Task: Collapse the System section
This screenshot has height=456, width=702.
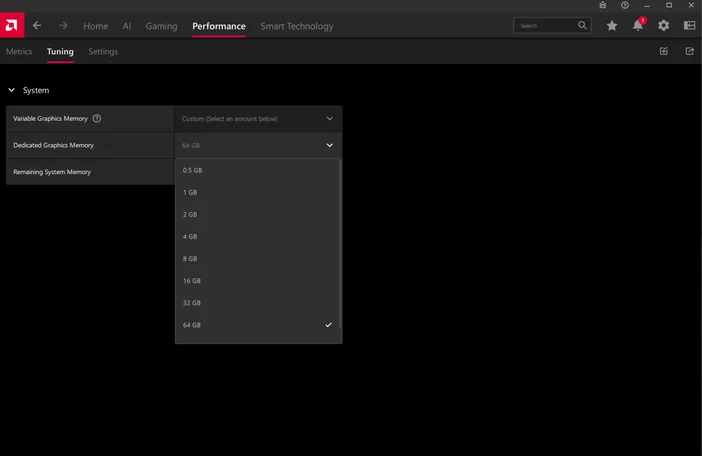Action: tap(12, 90)
